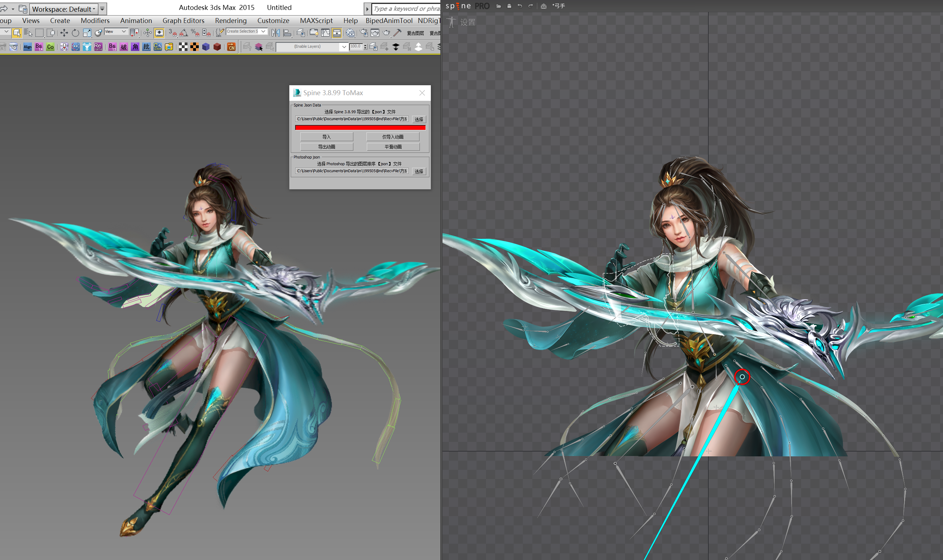The width and height of the screenshot is (943, 560).
Task: Click Select and Manipulate icon
Action: (x=148, y=33)
